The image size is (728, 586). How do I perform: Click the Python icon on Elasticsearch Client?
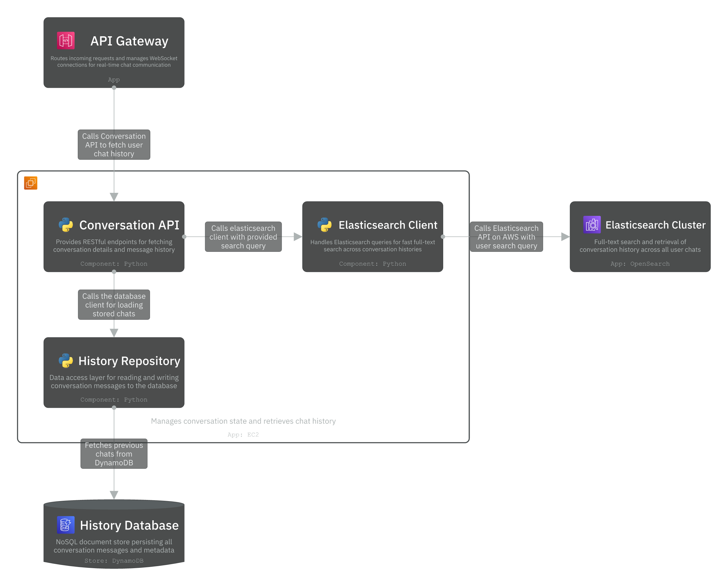pyautogui.click(x=324, y=225)
